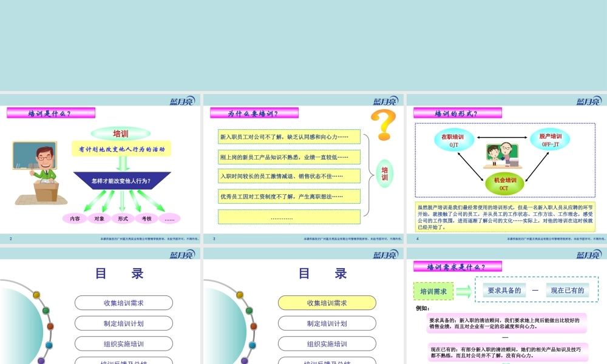This screenshot has height=364, width=607.
Task: Click the box starting 入职时间较长的员工激情减退
Action: tap(289, 176)
